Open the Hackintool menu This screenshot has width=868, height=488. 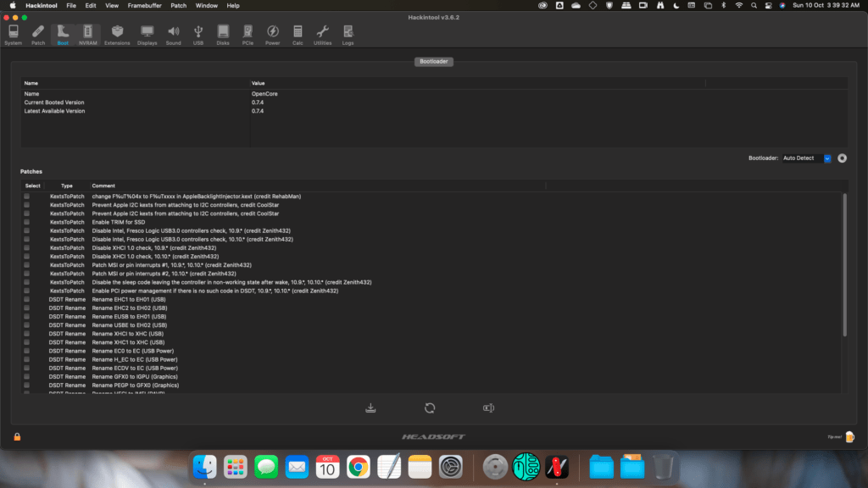[x=42, y=6]
